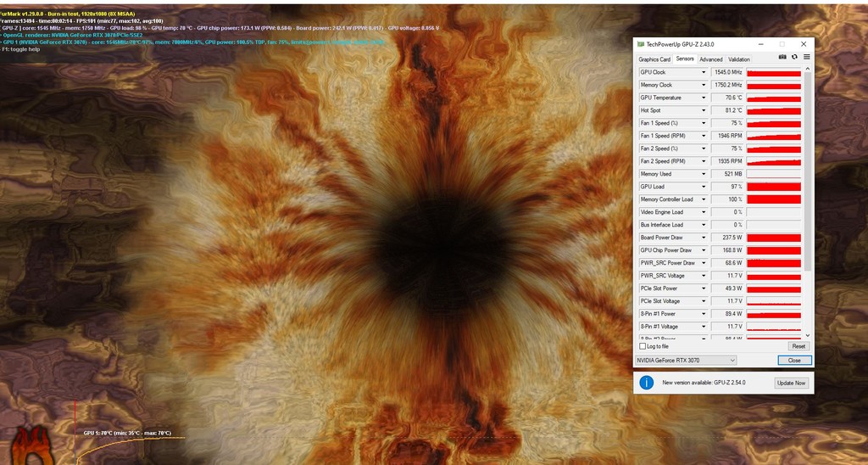Click the 97 % GPU Load value
The image size is (868, 465).
tap(727, 188)
